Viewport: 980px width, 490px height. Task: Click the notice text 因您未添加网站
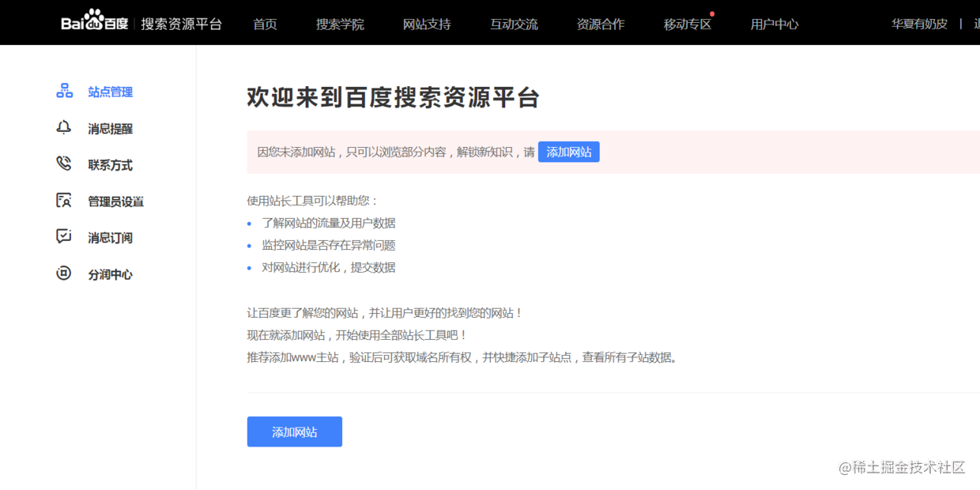tap(396, 152)
